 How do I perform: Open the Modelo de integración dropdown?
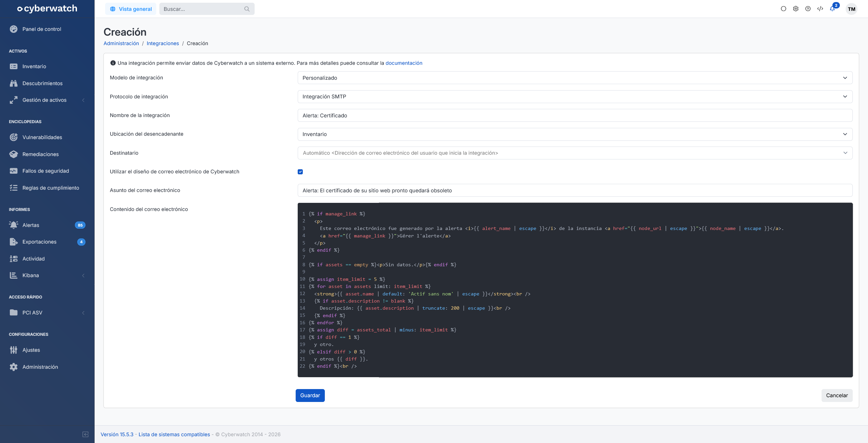[x=575, y=78]
